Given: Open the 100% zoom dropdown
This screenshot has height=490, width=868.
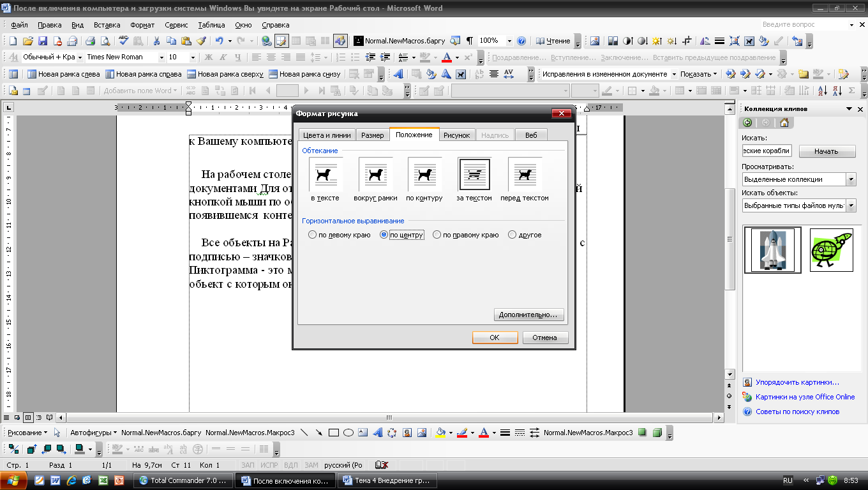Looking at the screenshot, I should (x=509, y=41).
